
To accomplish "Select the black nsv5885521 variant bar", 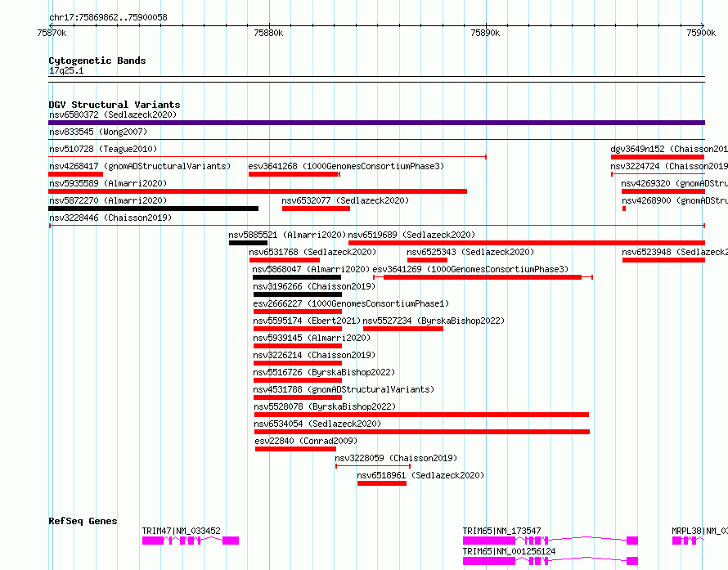I will pyautogui.click(x=249, y=243).
